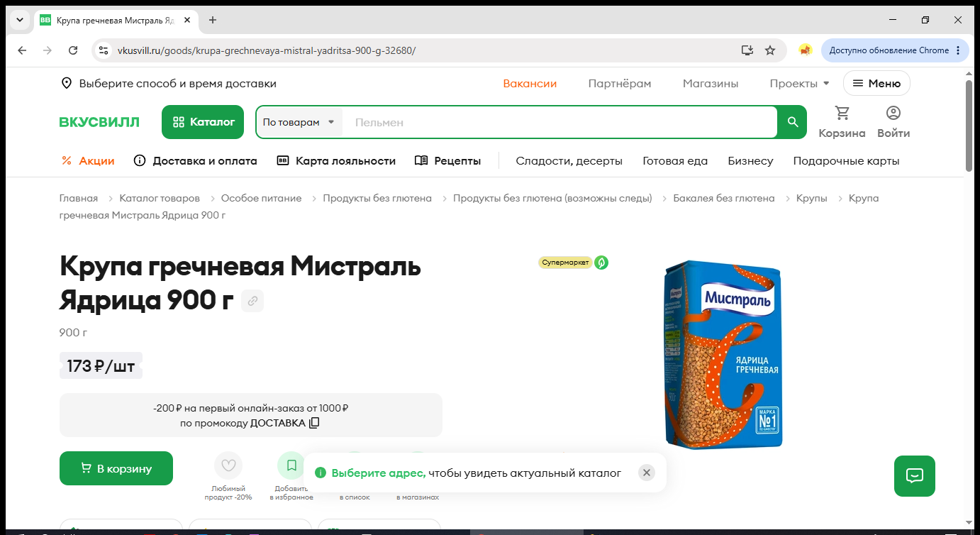This screenshot has height=535, width=980.
Task: Click the extension icon beside the bookmark star
Action: click(805, 50)
